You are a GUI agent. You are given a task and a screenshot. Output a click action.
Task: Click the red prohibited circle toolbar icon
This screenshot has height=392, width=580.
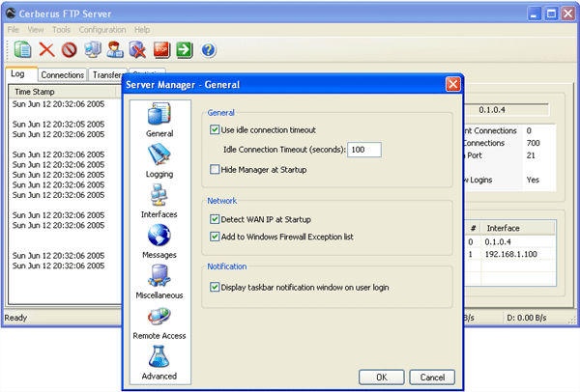[70, 49]
